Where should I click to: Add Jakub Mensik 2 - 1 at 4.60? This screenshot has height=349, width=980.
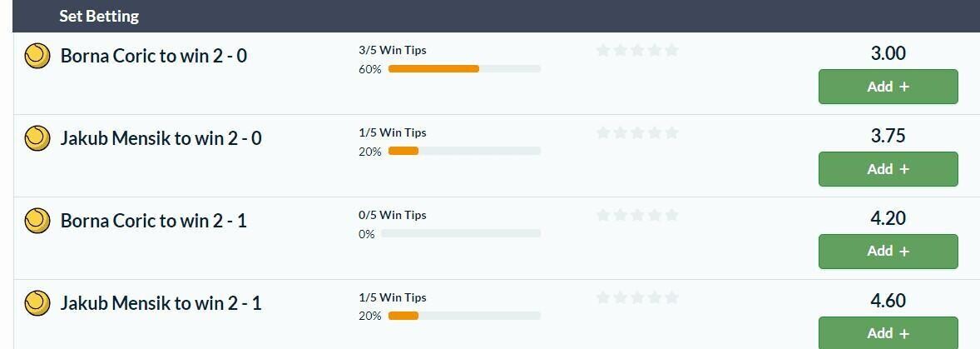click(x=888, y=332)
